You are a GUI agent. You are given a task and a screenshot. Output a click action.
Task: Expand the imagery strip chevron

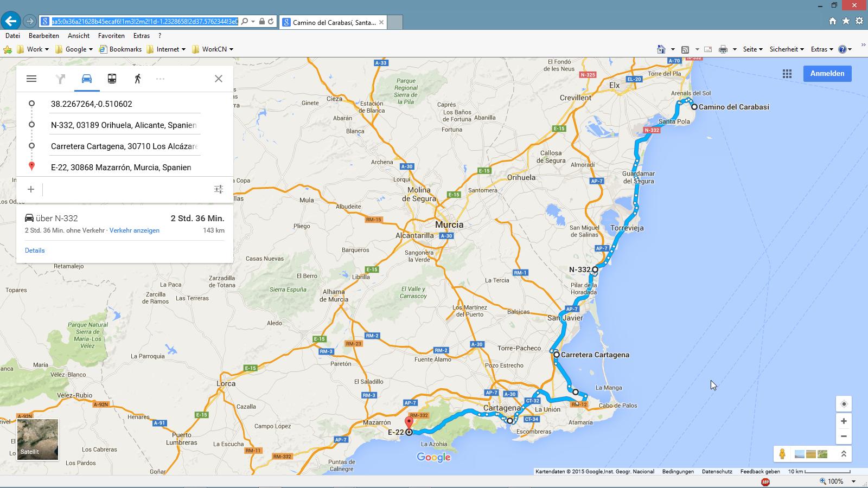[844, 454]
